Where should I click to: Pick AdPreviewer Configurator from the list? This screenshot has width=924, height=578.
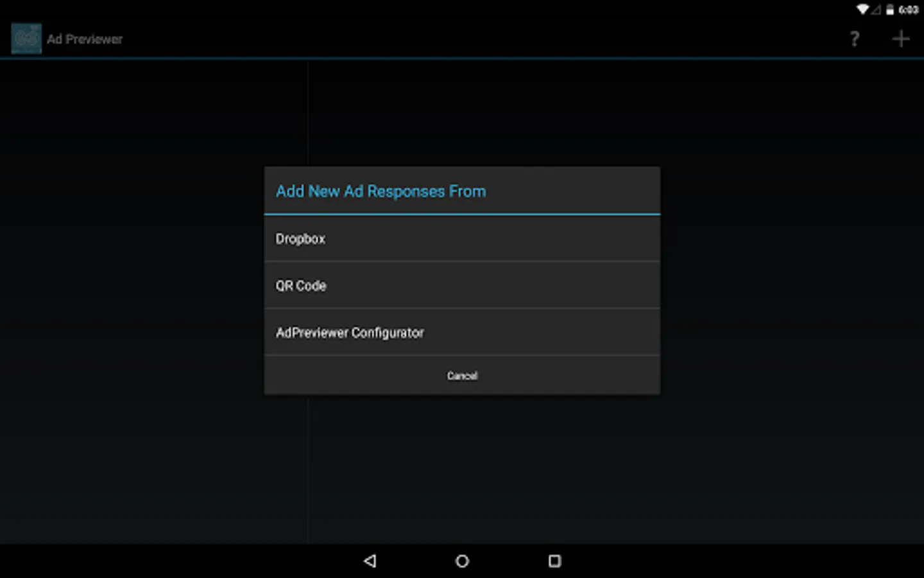[462, 332]
